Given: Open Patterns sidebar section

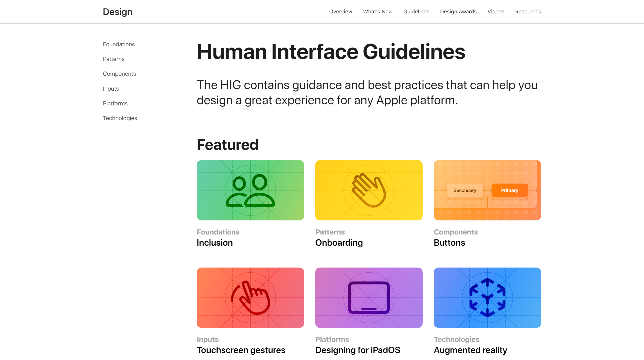Looking at the screenshot, I should point(114,59).
